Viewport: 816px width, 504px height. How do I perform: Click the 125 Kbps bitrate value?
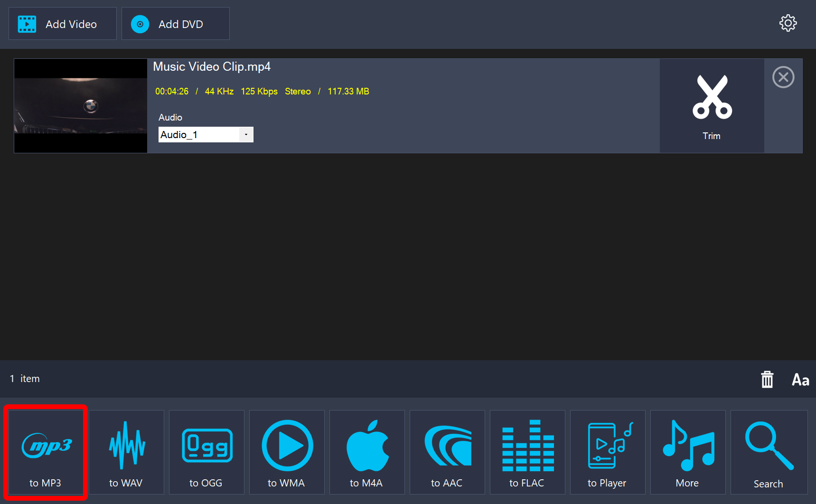[259, 91]
